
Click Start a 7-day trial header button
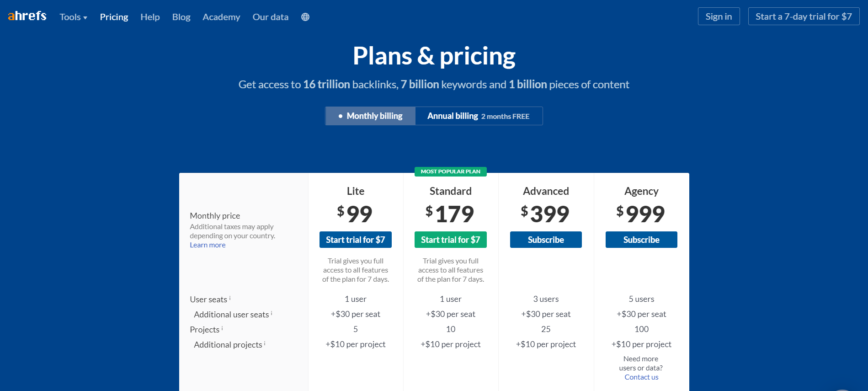(804, 16)
